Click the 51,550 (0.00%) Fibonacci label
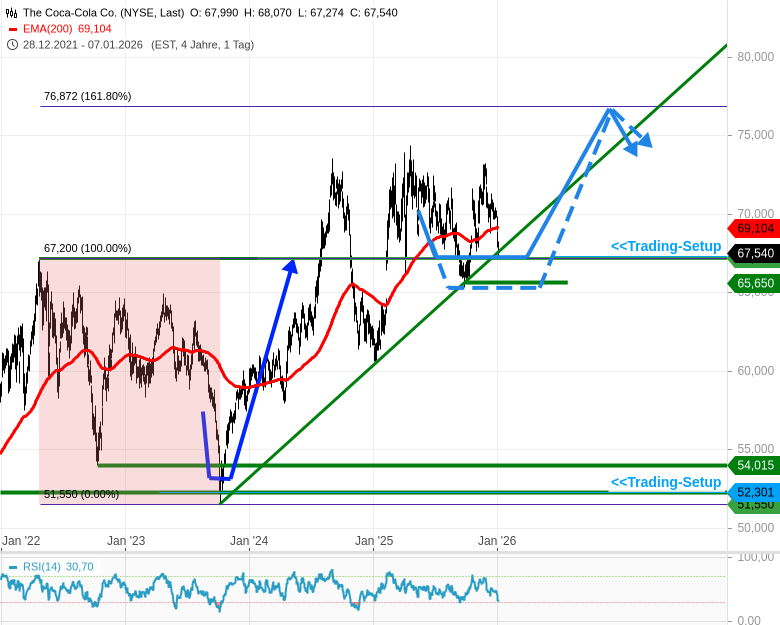The height and width of the screenshot is (625, 780). 81,494
